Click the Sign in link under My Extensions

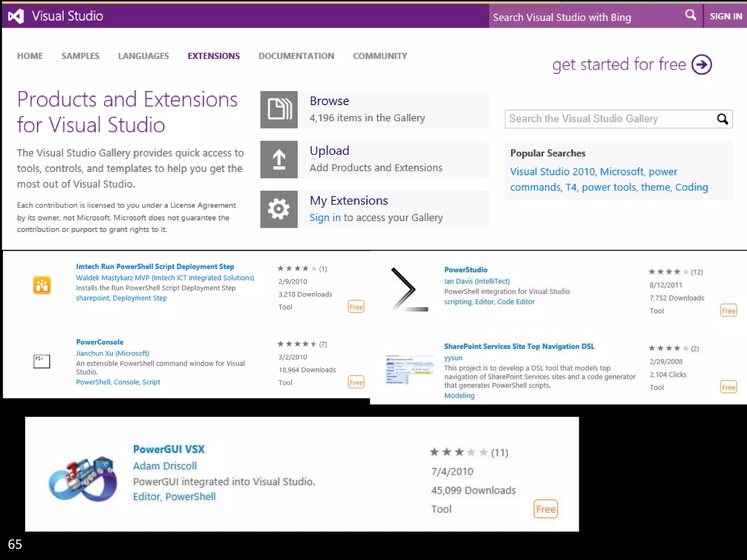(325, 218)
